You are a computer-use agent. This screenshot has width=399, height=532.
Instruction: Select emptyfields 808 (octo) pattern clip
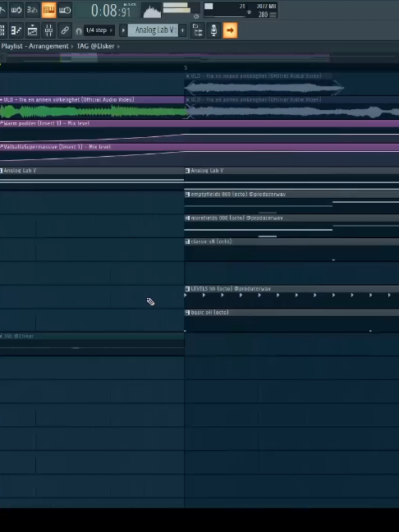click(291, 203)
